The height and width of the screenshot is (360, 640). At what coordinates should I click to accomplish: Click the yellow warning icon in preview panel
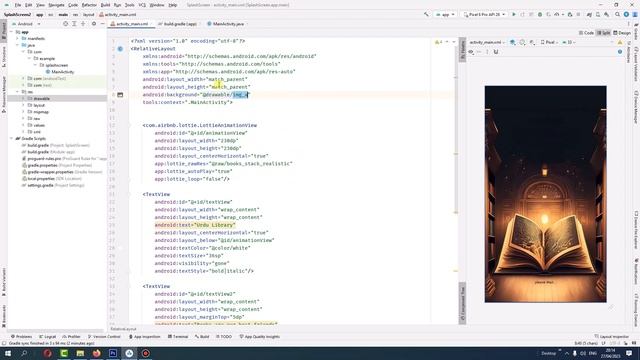[x=620, y=42]
